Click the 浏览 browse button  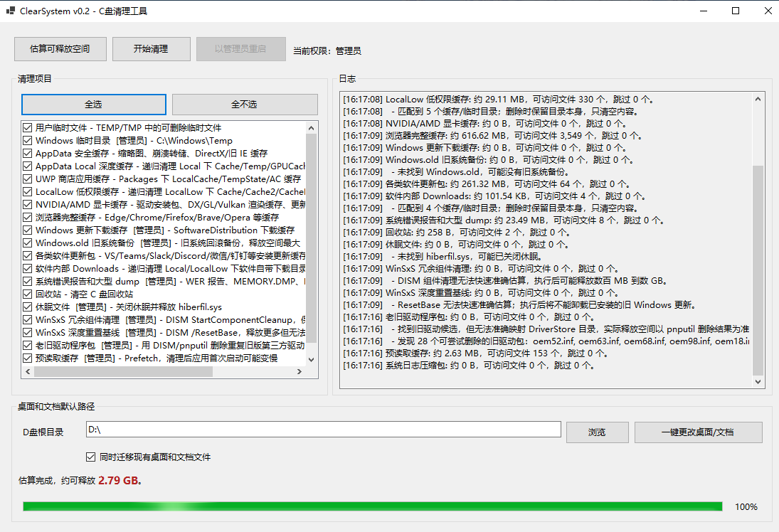(597, 432)
